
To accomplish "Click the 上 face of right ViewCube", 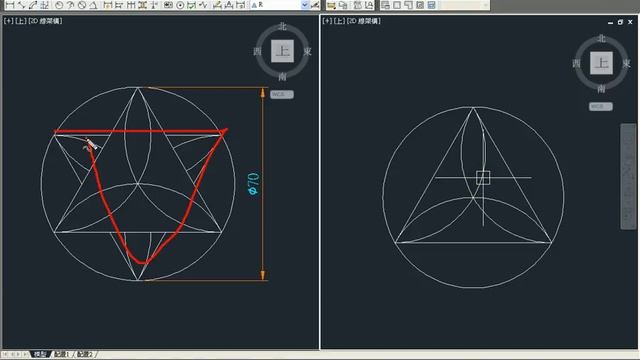I will coord(601,63).
